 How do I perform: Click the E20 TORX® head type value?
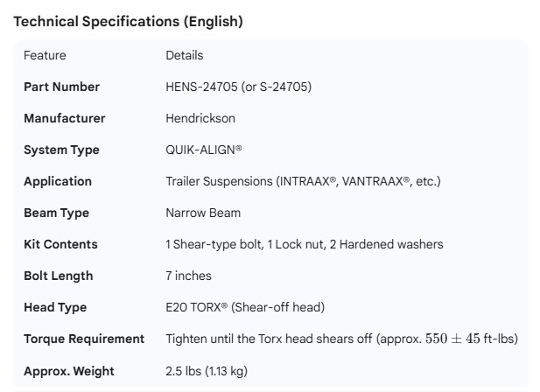point(245,307)
